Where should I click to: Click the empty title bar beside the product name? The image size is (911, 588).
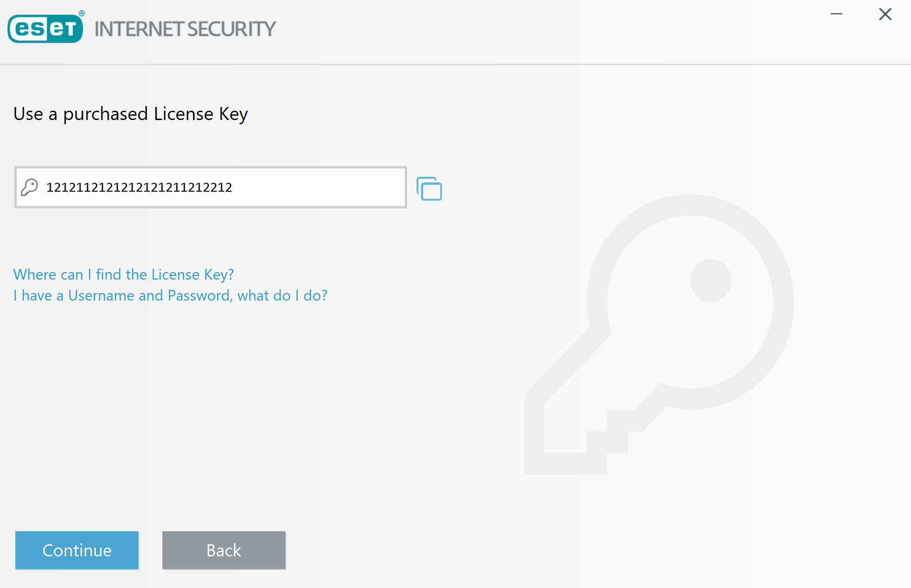pos(549,29)
